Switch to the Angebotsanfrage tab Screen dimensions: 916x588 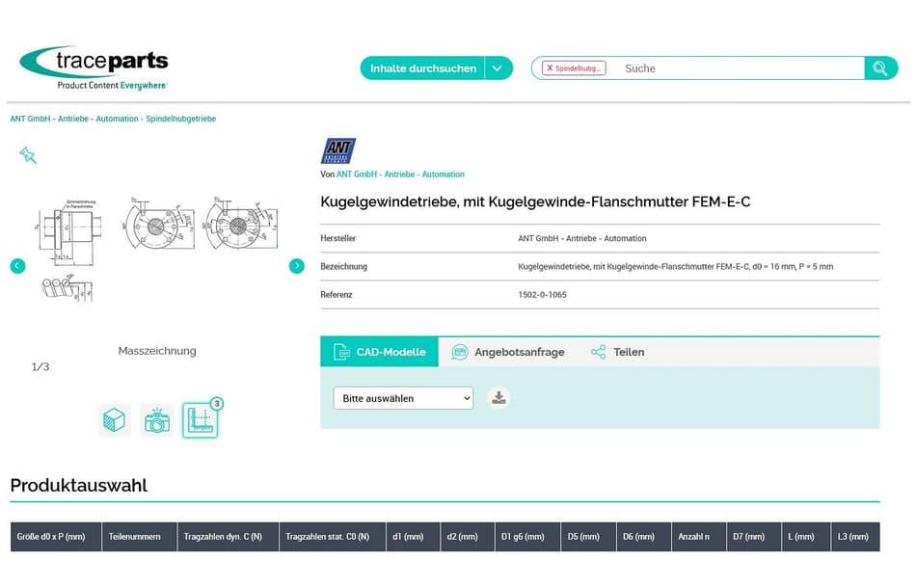tap(507, 352)
